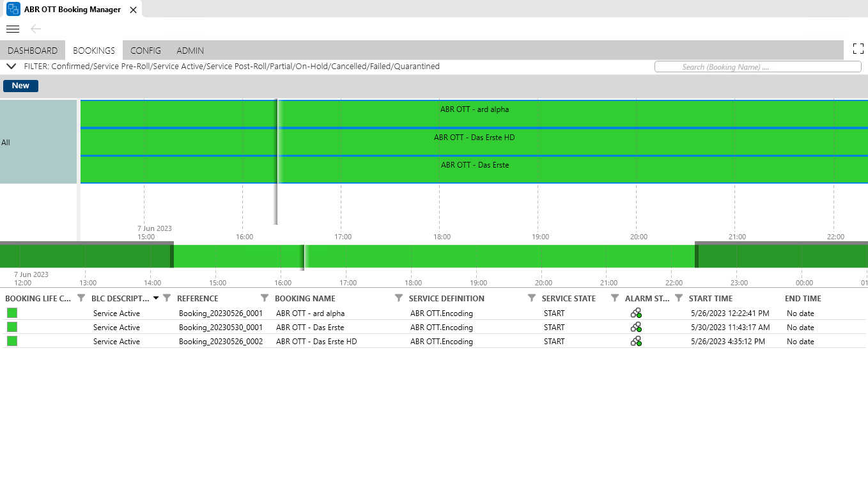Click the ABR OTT Booking Manager app icon
Screen dimensions: 868x483
(13, 9)
